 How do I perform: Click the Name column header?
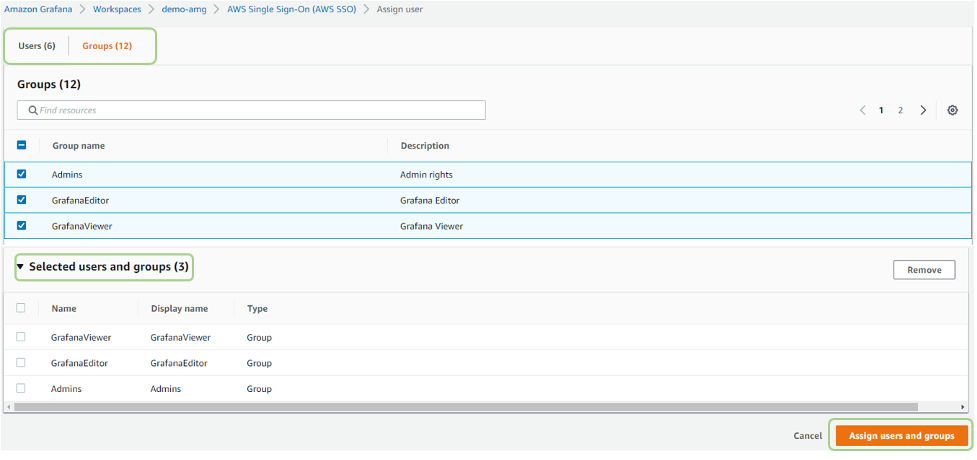64,309
